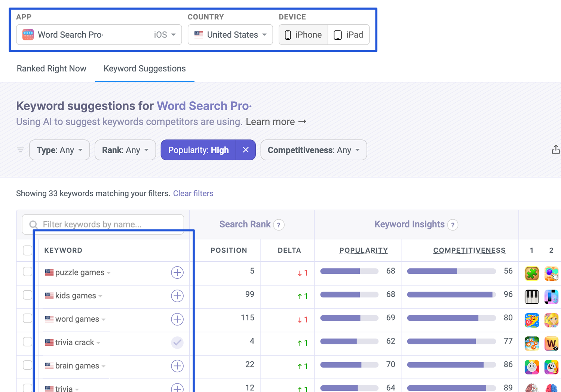
Task: Click position value 115 for word games
Action: (x=248, y=318)
